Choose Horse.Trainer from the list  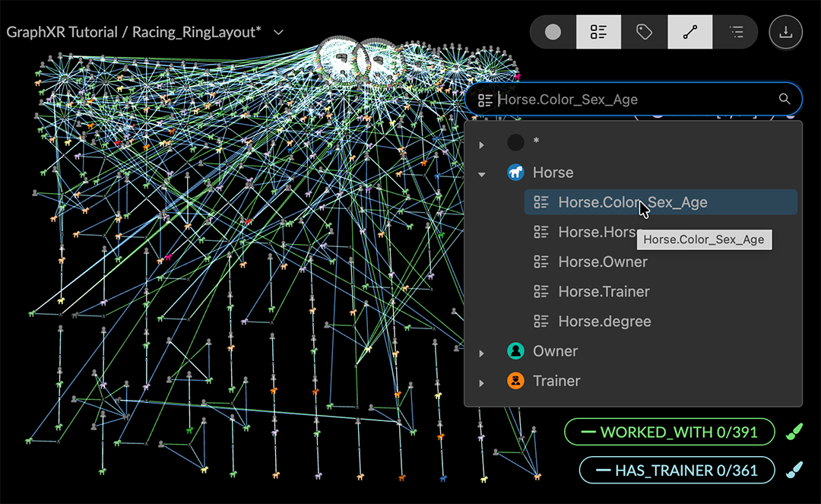(x=604, y=291)
